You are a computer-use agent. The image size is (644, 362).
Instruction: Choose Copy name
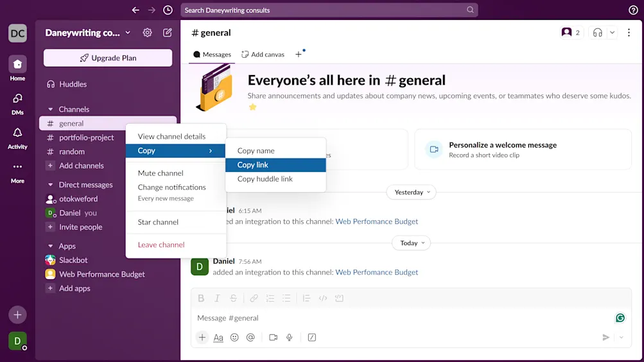pos(275,151)
